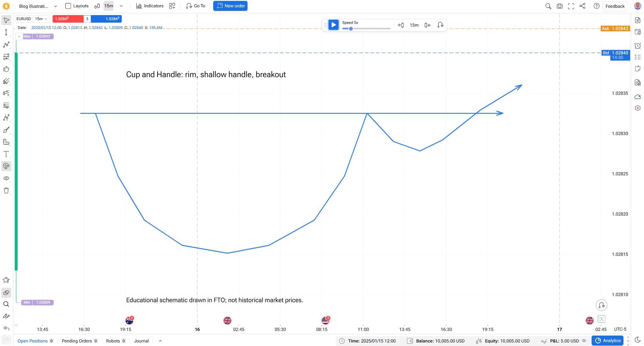Click the trash delete-objects icon
This screenshot has height=346, width=644.
coord(6,191)
